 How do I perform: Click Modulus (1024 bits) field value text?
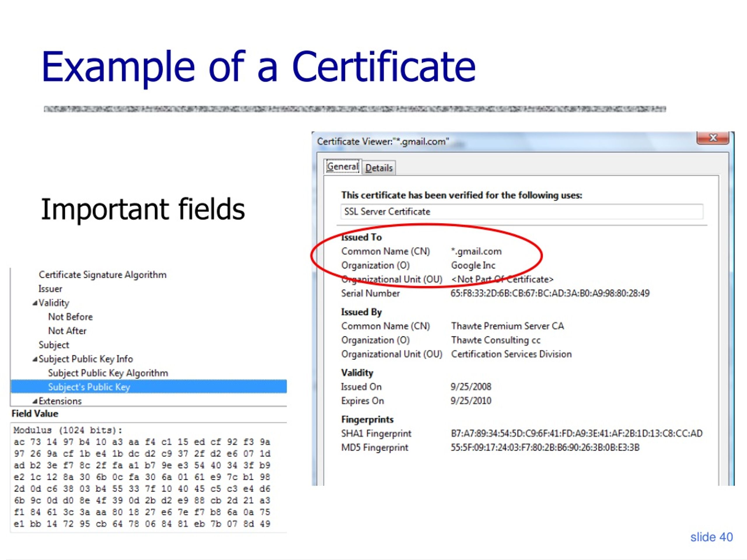click(68, 431)
